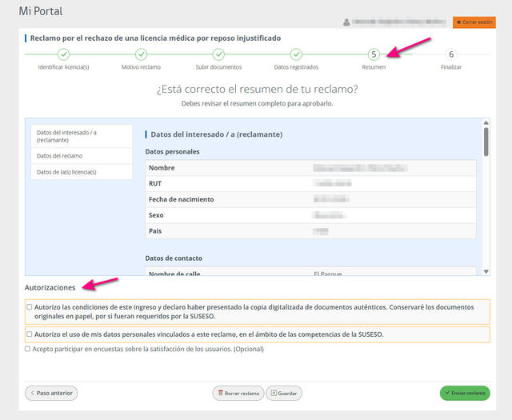Click the summary panel scrollbar down arrow

tap(486, 272)
